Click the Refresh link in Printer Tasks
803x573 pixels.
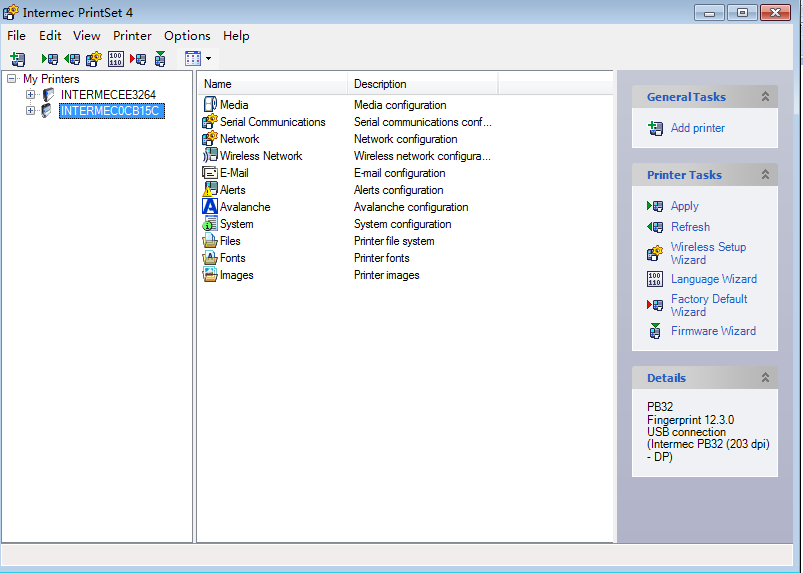pyautogui.click(x=690, y=227)
